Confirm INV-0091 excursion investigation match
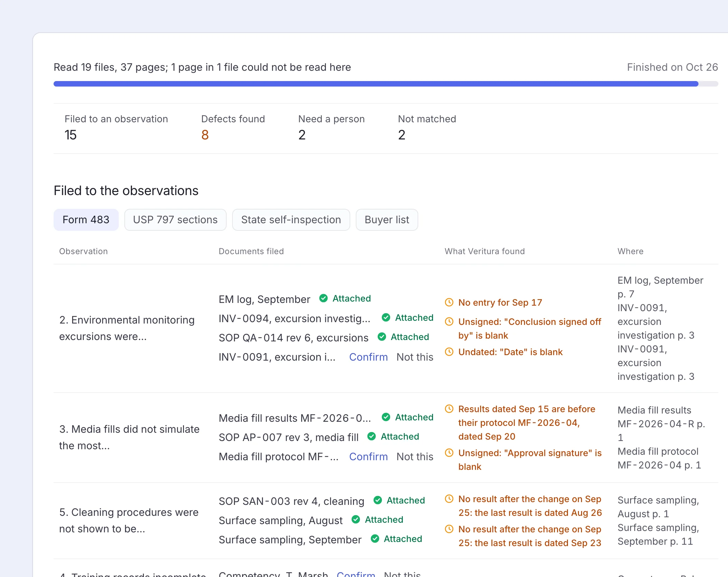Image resolution: width=728 pixels, height=577 pixels. [x=368, y=357]
